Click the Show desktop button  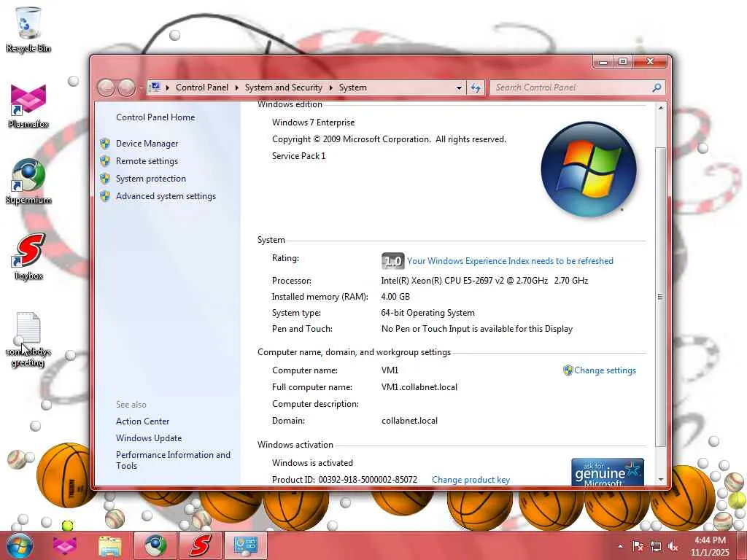742,546
